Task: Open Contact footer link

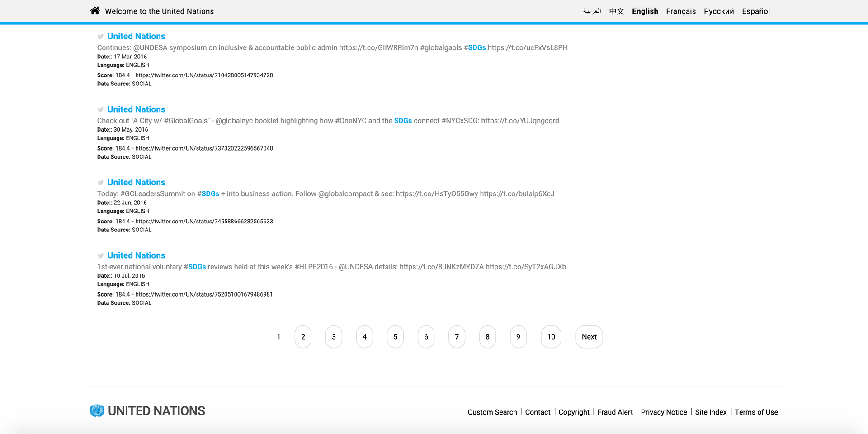Action: [x=538, y=412]
